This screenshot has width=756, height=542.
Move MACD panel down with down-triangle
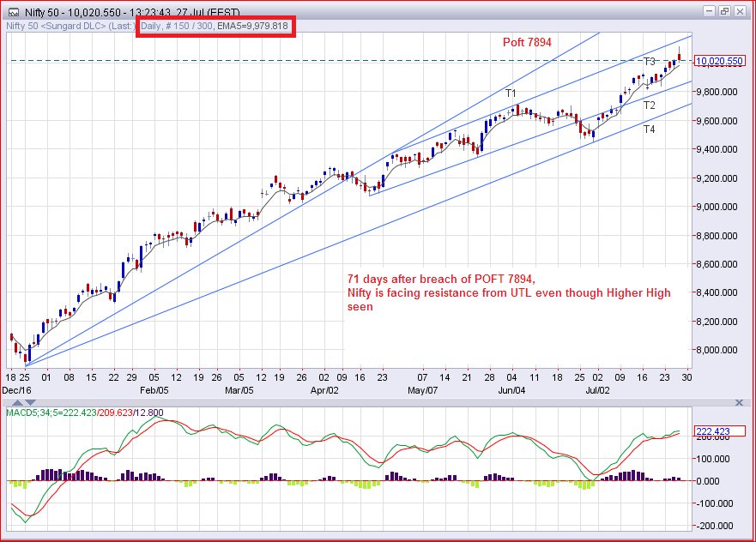click(30, 402)
